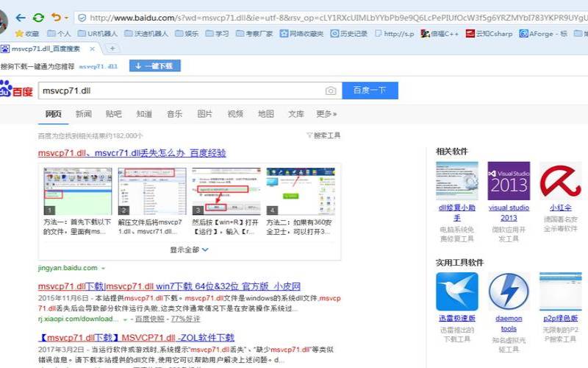Screen dimensions: 588x368
Task: Select the msvcp71.dll_百度搜索 tab
Action: pos(45,49)
